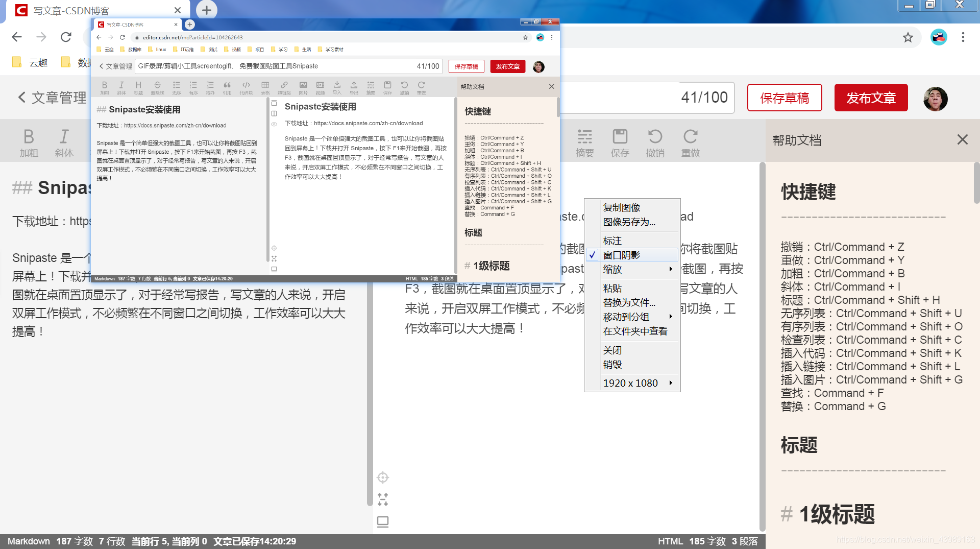The width and height of the screenshot is (980, 549).
Task: Expand the 1920 x 1080 submenu arrow
Action: [671, 383]
